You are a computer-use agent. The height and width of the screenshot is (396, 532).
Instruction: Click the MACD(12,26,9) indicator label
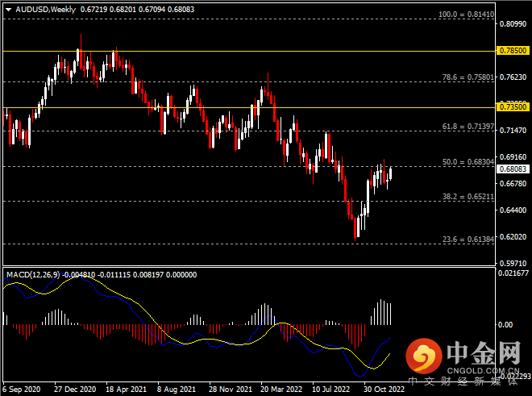click(x=34, y=275)
